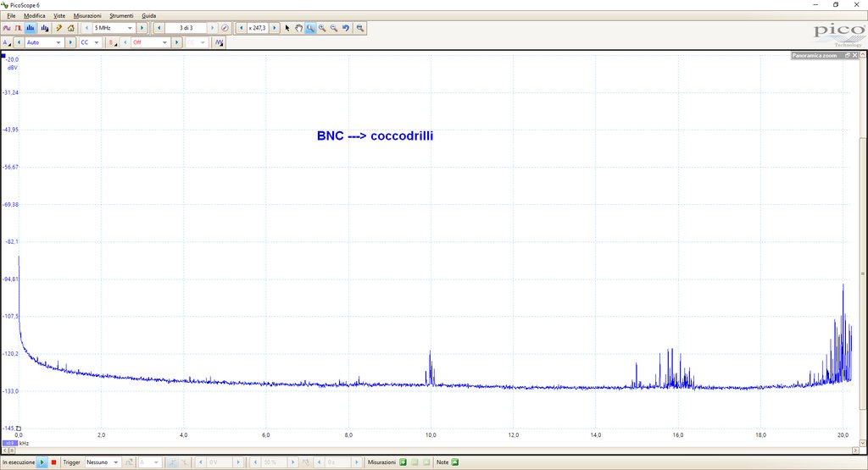Click the Panoramica zoom title
The image size is (868, 470).
815,56
